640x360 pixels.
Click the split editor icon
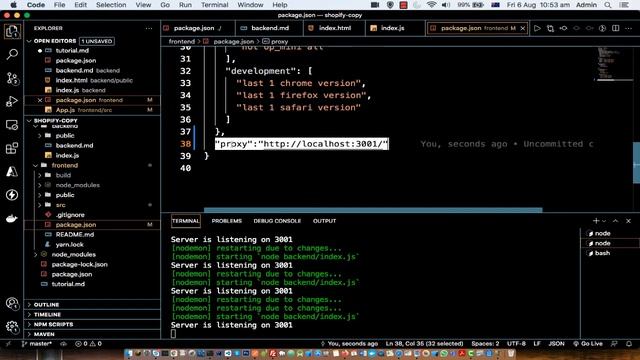(x=616, y=28)
